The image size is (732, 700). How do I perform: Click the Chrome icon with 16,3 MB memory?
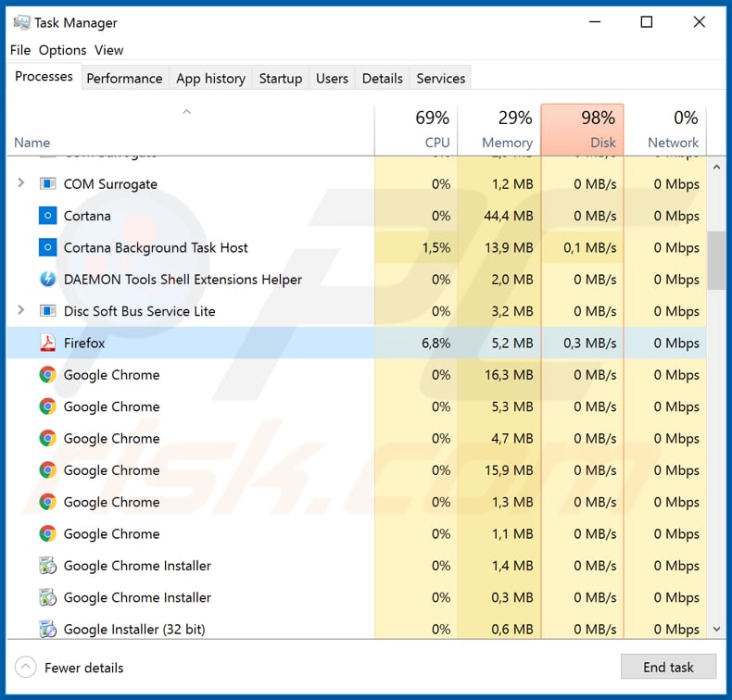click(x=47, y=374)
